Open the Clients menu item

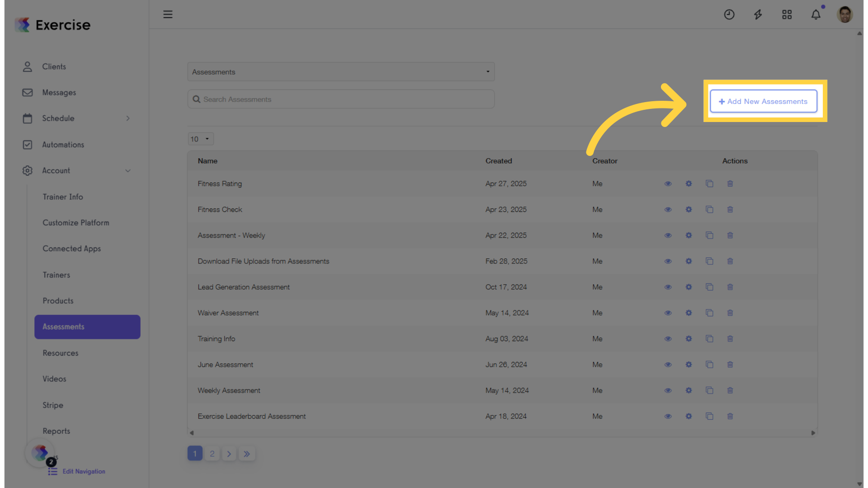[x=54, y=66]
